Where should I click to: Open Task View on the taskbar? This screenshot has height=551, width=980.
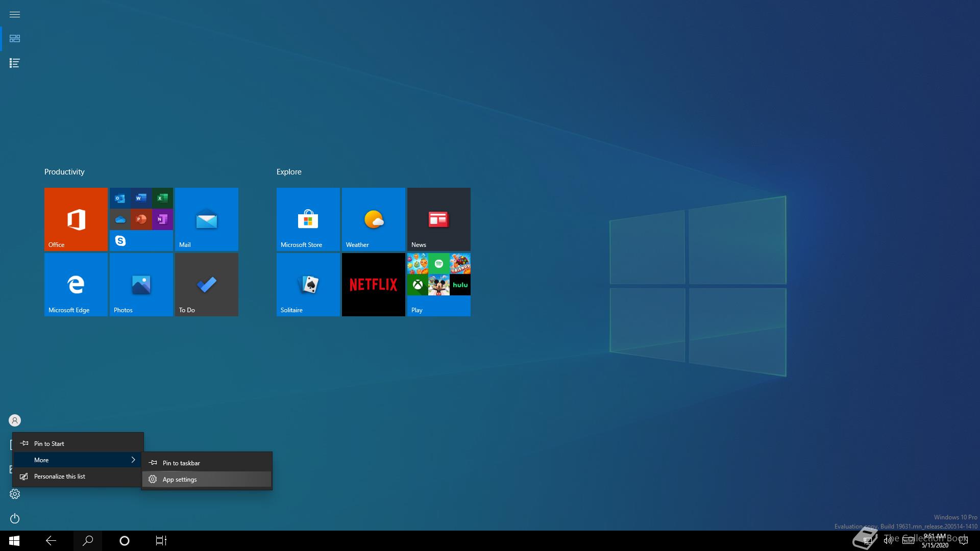161,541
